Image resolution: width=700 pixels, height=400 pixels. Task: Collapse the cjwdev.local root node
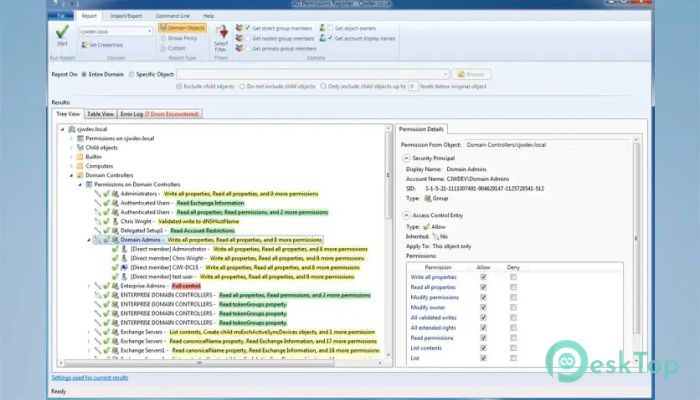click(62, 129)
